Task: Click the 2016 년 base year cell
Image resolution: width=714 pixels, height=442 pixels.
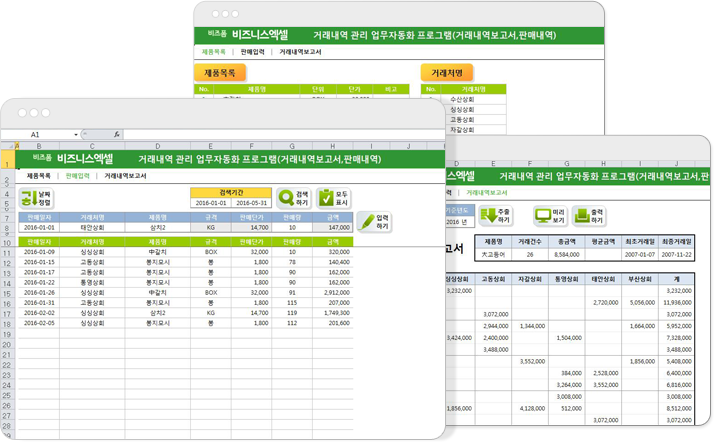Action: tap(459, 222)
